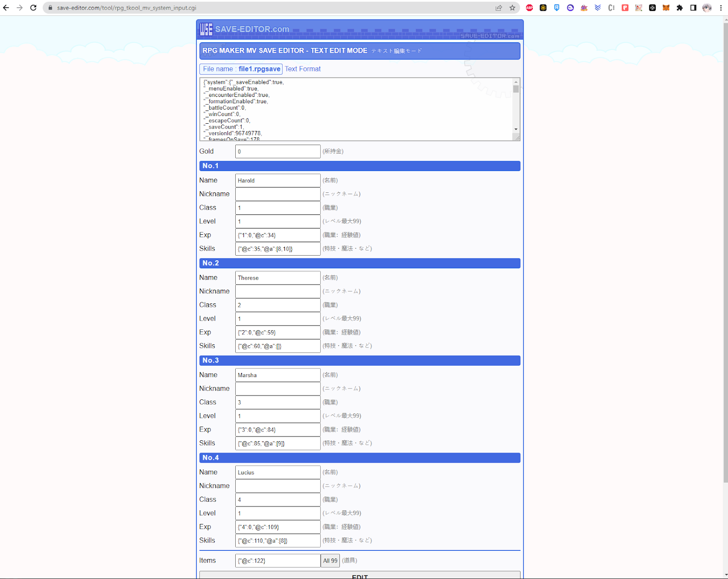The height and width of the screenshot is (579, 728).
Task: Click No.4 Exp field
Action: click(x=278, y=527)
